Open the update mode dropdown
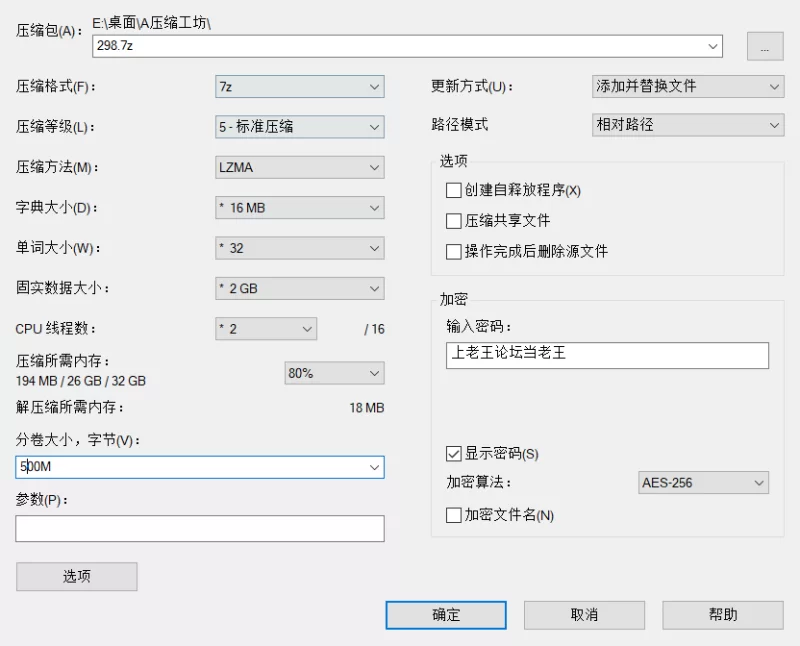The width and height of the screenshot is (800, 646). point(688,86)
